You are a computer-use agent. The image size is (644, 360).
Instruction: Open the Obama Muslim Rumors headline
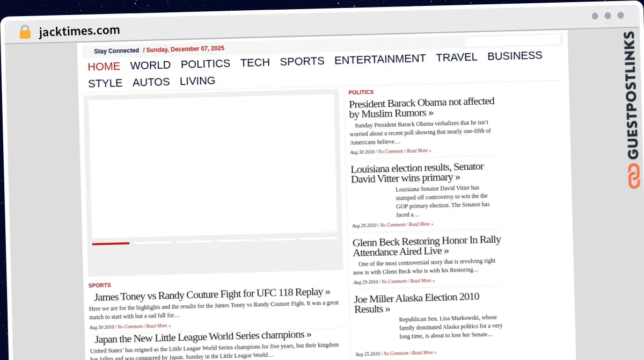point(421,107)
